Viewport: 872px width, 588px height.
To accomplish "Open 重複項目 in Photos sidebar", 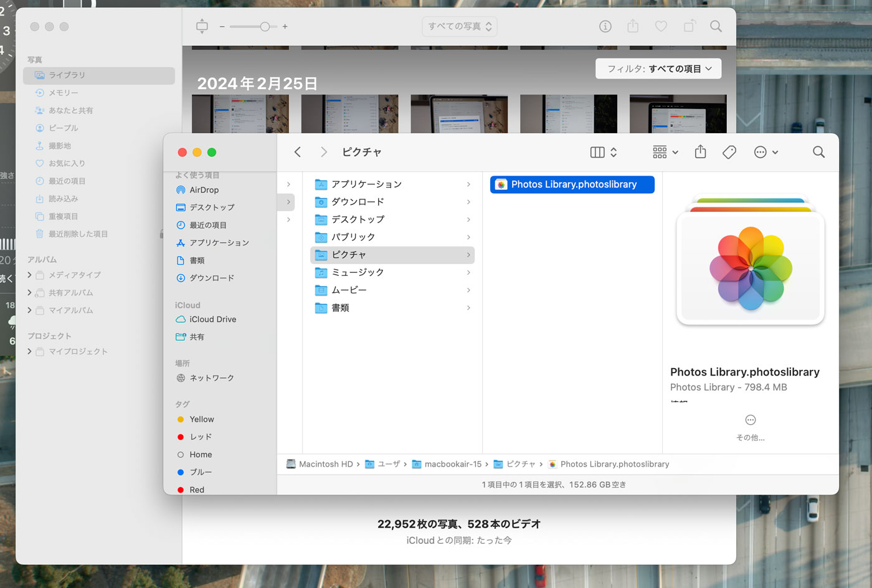I will [x=56, y=216].
